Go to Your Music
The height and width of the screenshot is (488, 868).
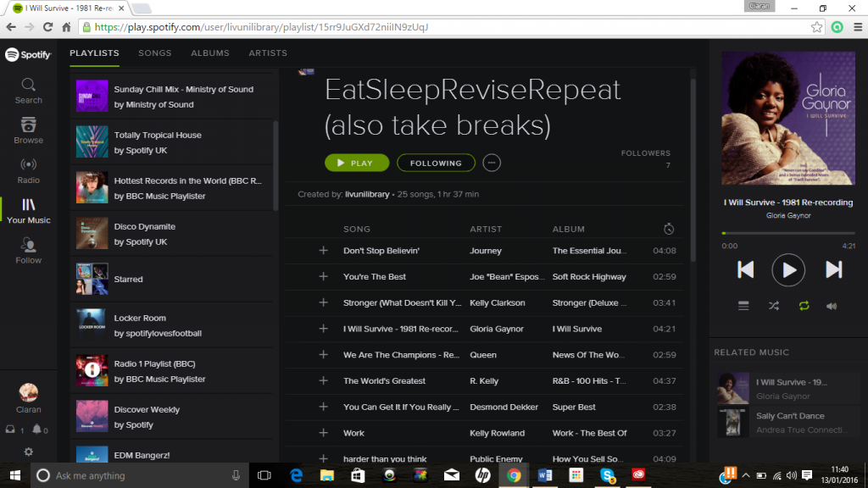click(28, 211)
